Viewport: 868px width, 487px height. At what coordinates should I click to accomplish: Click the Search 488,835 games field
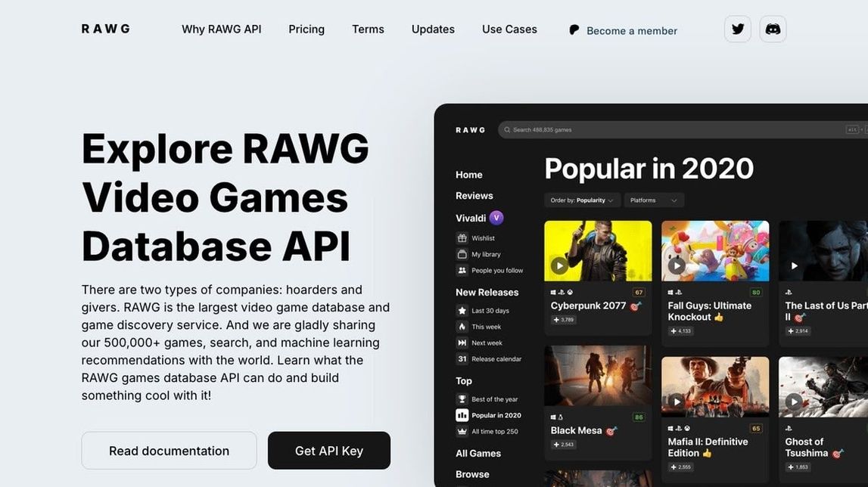click(x=683, y=129)
